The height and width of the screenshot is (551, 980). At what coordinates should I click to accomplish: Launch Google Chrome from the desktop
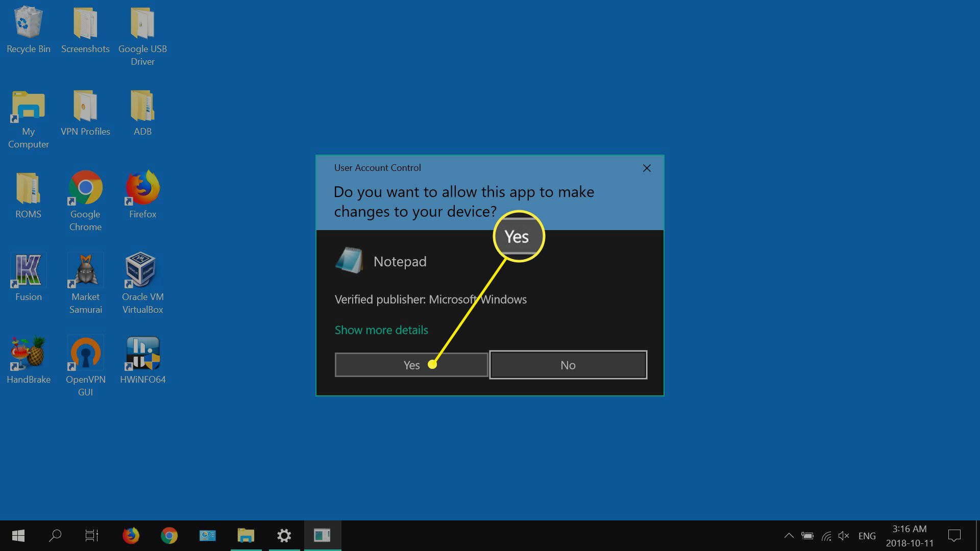[x=85, y=201]
